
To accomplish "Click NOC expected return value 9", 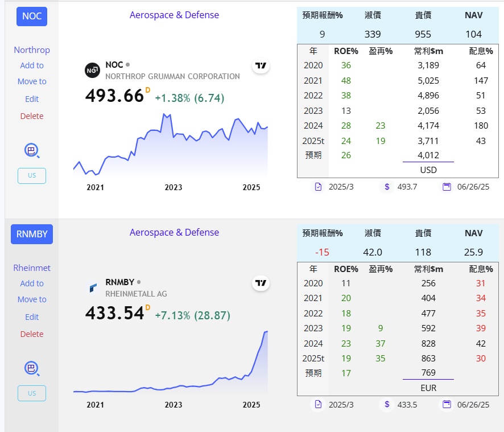I will point(323,34).
